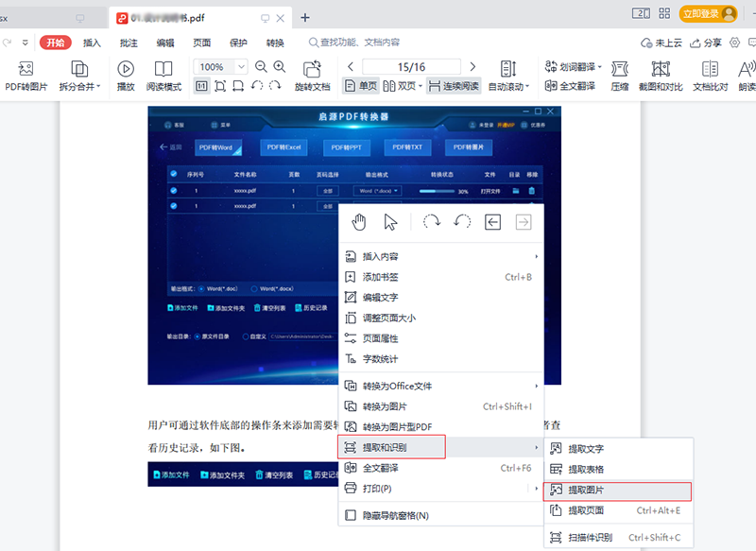
Task: Start 播放 slideshow mode
Action: (x=126, y=77)
